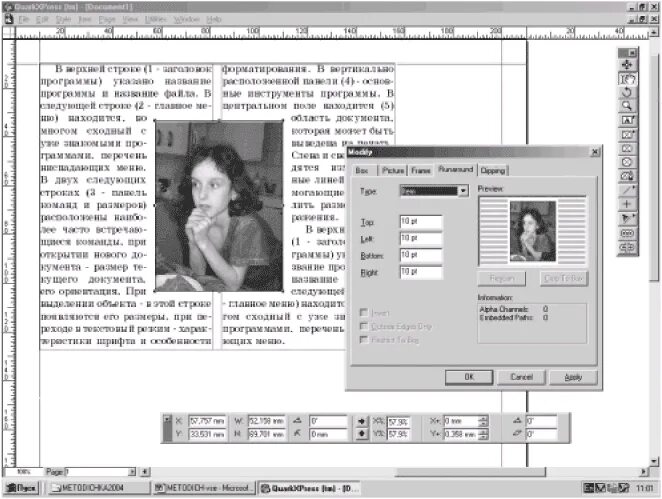Select the Content hand tool

tap(627, 79)
